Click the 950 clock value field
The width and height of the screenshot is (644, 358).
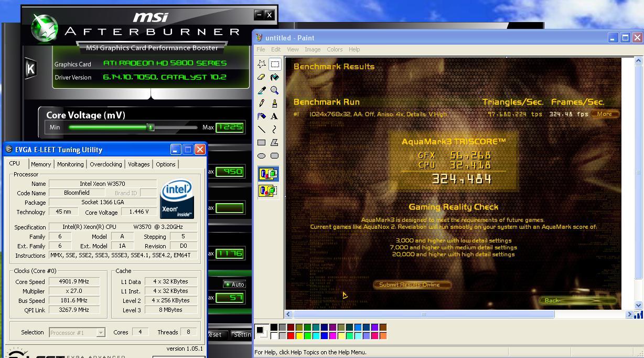click(230, 172)
